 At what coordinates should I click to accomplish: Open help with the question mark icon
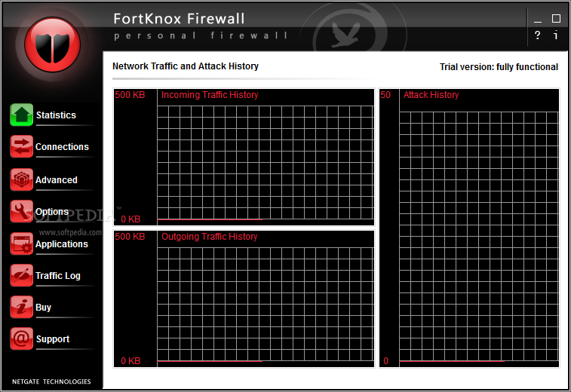point(537,35)
